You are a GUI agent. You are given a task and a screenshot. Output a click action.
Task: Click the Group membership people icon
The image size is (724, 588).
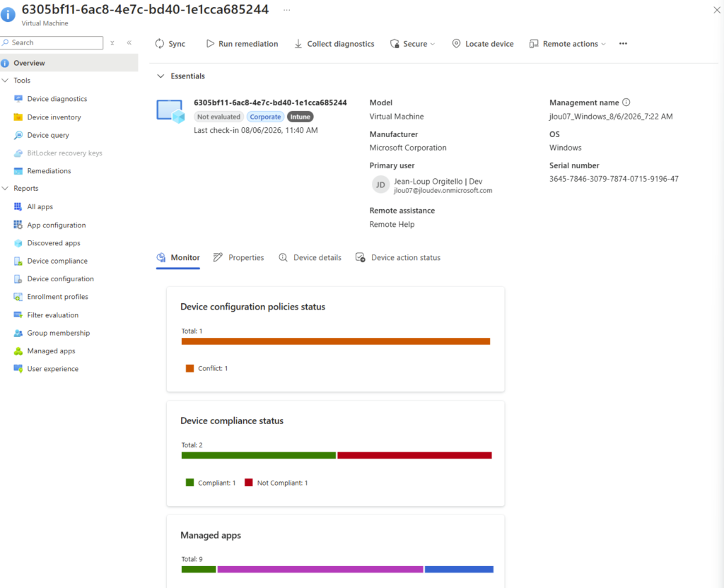18,333
